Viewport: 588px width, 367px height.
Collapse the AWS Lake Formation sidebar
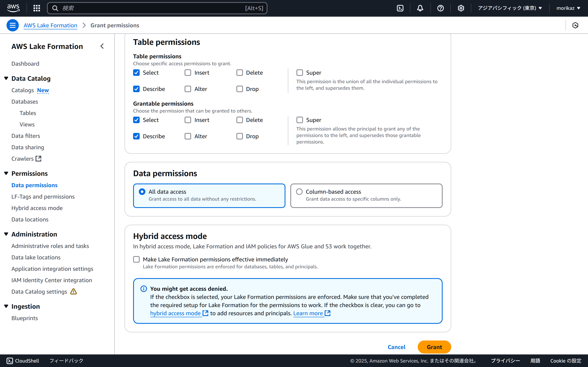[102, 46]
